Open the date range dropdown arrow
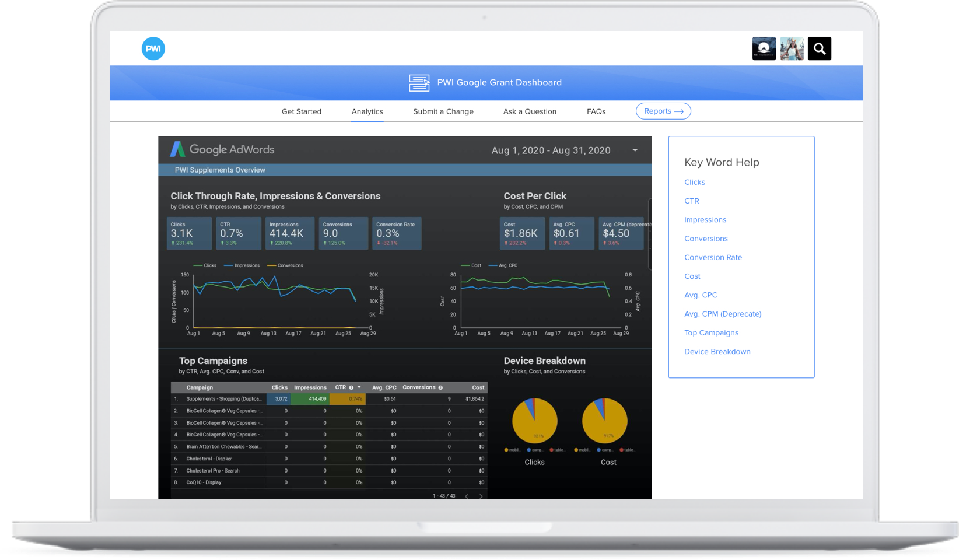 (635, 150)
